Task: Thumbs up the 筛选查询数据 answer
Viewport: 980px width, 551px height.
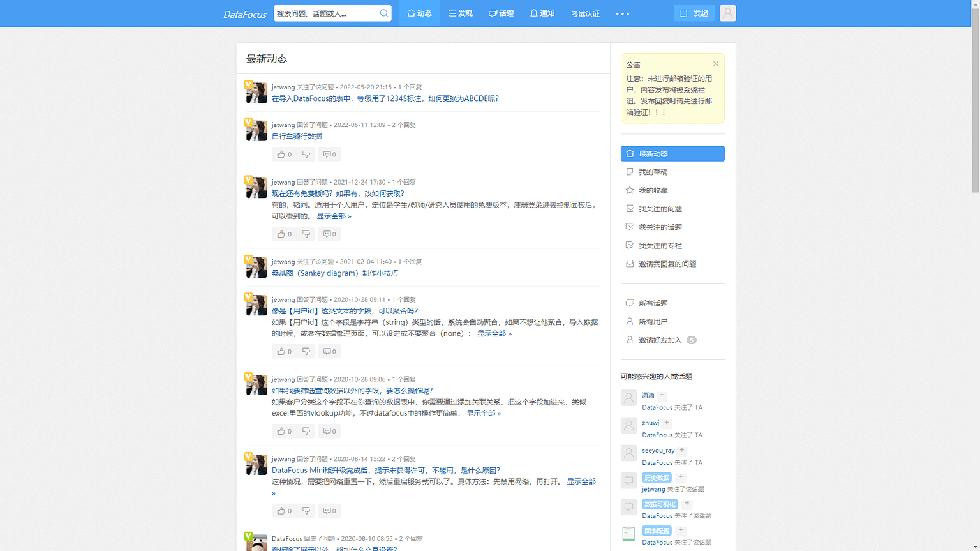Action: pyautogui.click(x=285, y=432)
